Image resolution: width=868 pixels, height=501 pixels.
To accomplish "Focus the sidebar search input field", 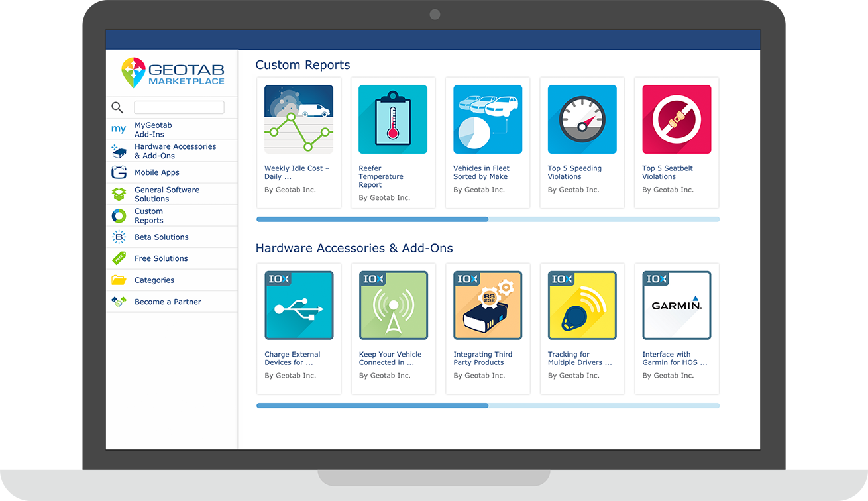I will [179, 107].
